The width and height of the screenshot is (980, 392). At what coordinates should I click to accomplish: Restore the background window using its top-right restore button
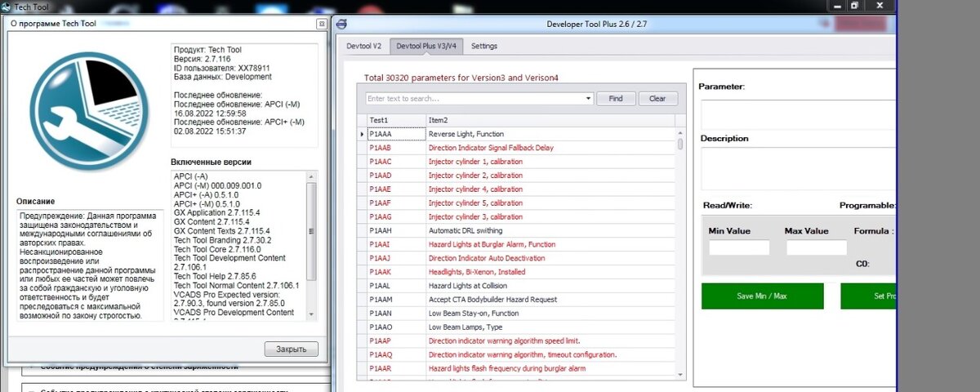(855, 5)
